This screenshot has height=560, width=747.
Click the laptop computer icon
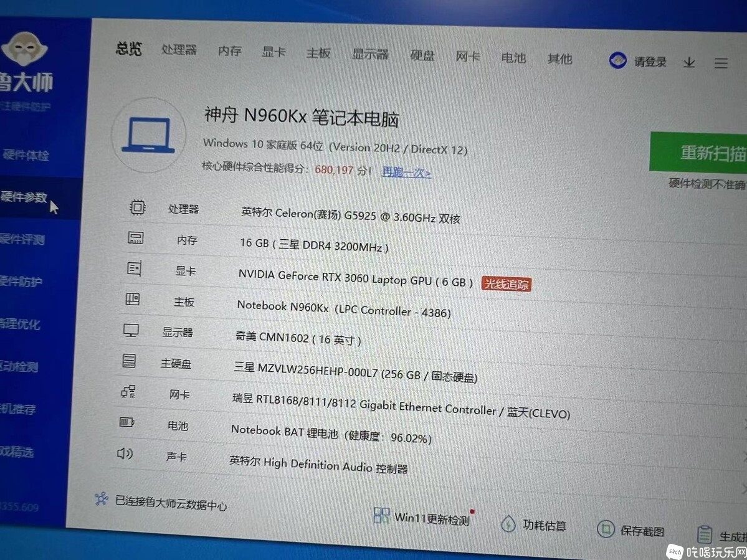148,135
